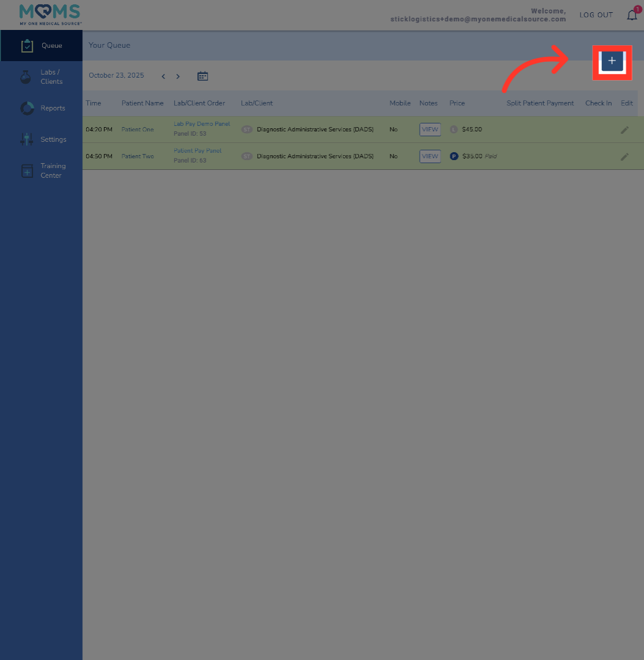Viewport: 644px width, 660px height.
Task: Click the Notes column header
Action: pos(428,103)
